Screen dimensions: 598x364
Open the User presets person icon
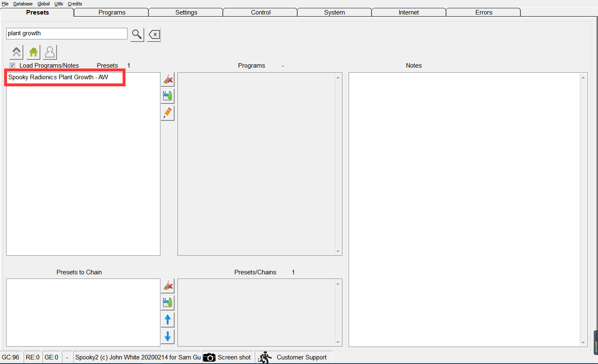(x=50, y=52)
